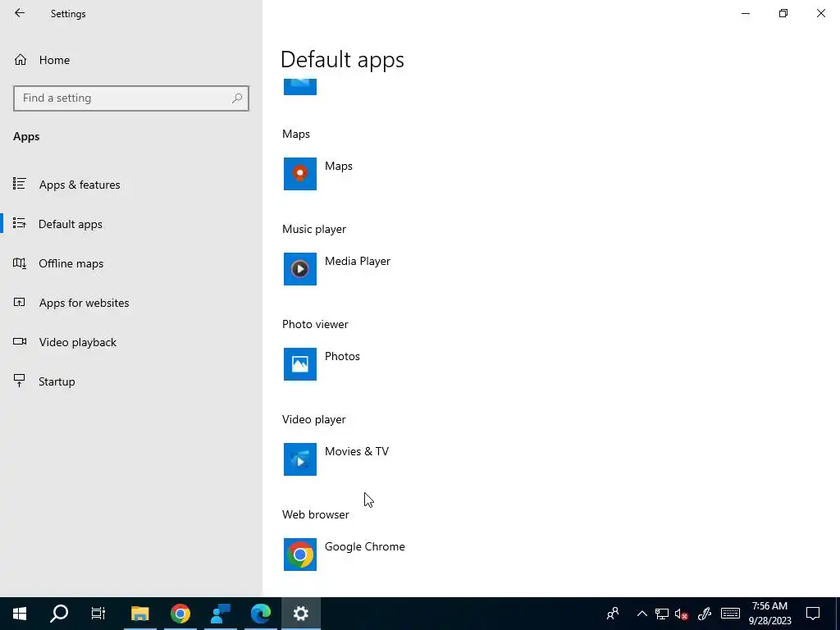Open Task View from the taskbar
The height and width of the screenshot is (630, 840).
click(98, 614)
